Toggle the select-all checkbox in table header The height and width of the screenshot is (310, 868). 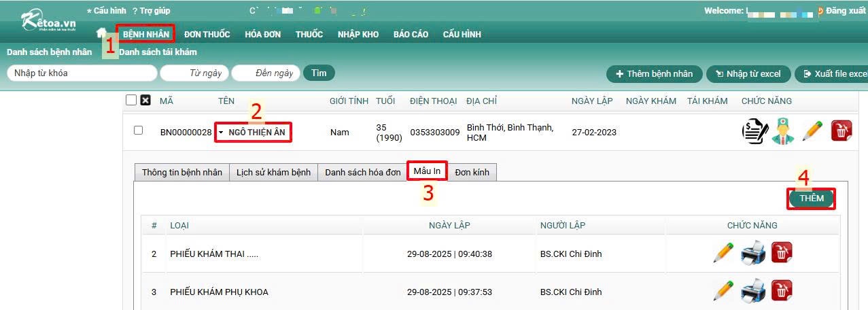[x=131, y=101]
